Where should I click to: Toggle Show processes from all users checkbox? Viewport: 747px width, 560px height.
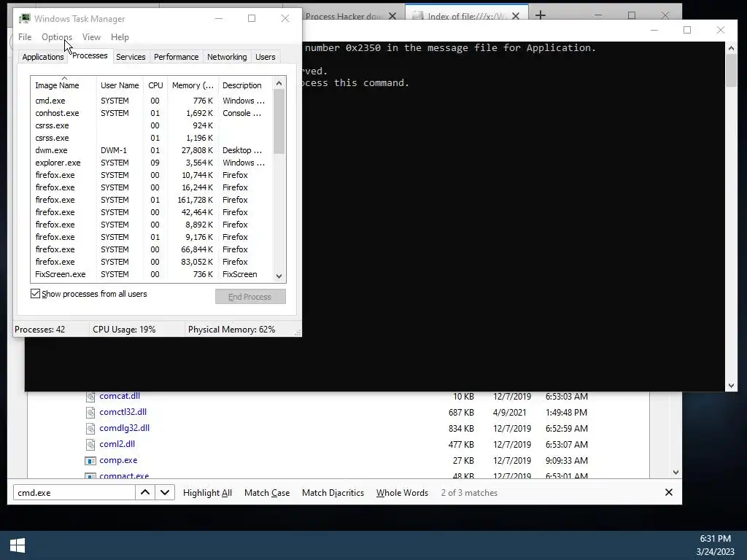coord(35,294)
